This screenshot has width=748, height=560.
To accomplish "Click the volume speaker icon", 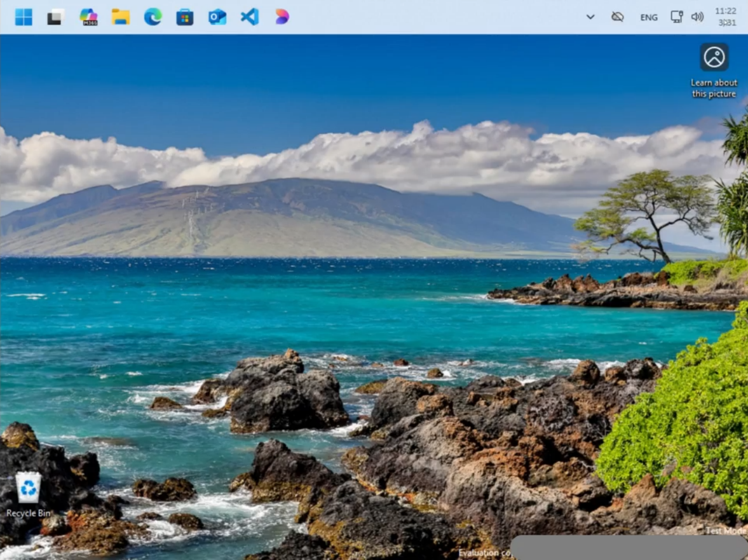I will 697,17.
